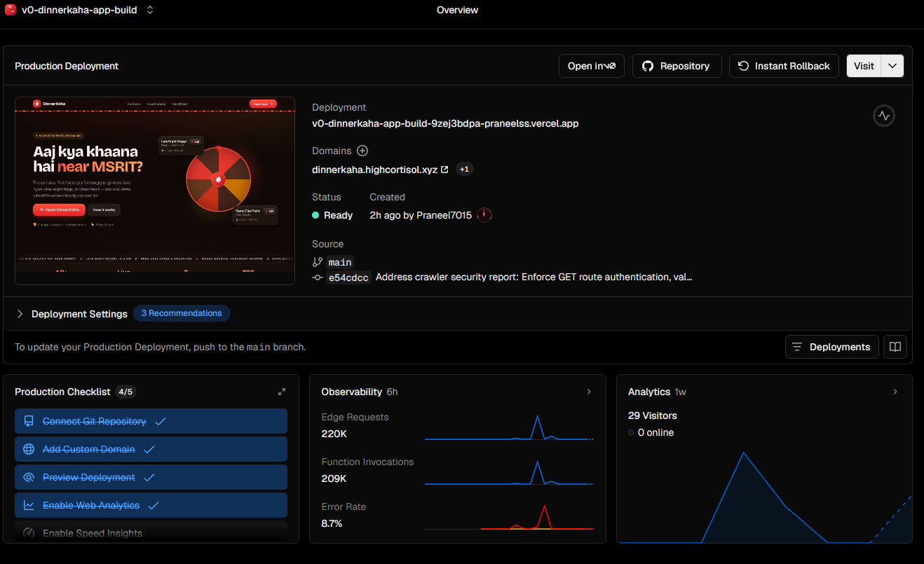Open the GitHub Repository button
The height and width of the screenshot is (564, 924).
tap(676, 66)
